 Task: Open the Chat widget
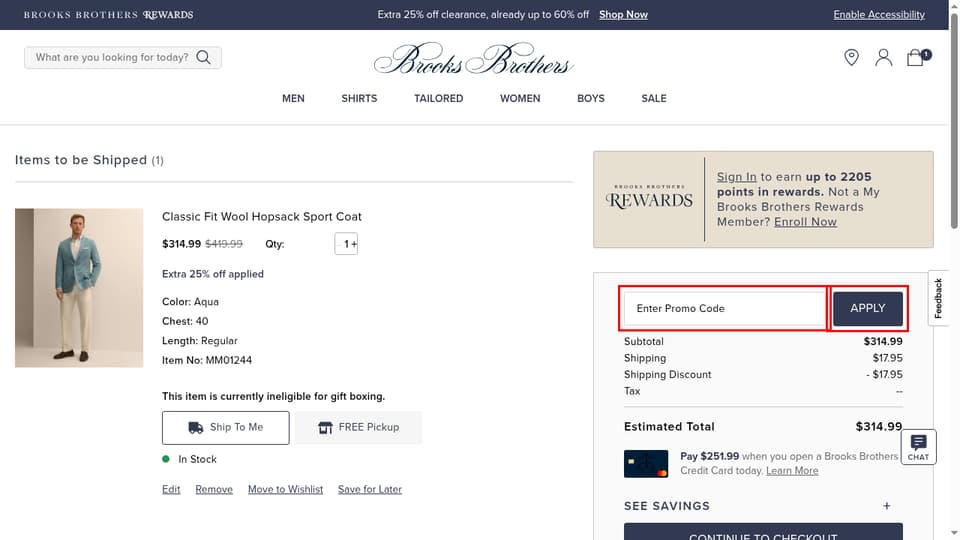click(x=918, y=447)
